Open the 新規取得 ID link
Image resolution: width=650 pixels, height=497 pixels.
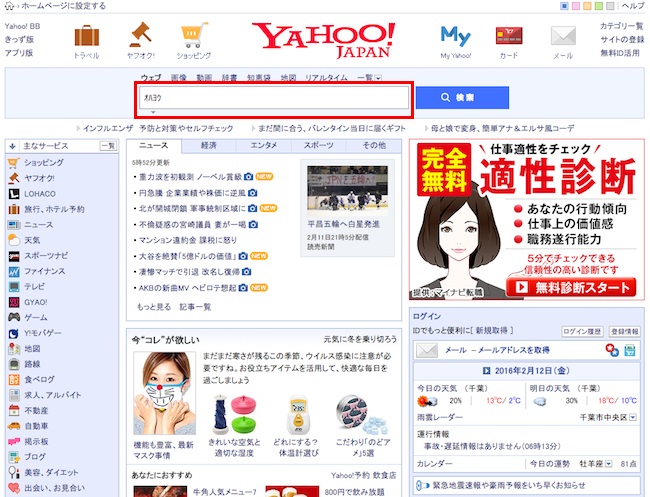[491, 330]
